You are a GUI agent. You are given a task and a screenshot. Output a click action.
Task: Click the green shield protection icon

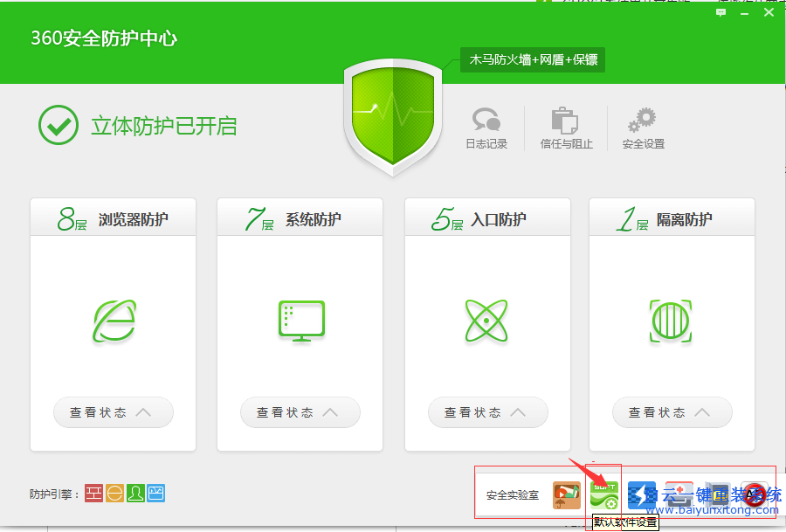(392, 114)
